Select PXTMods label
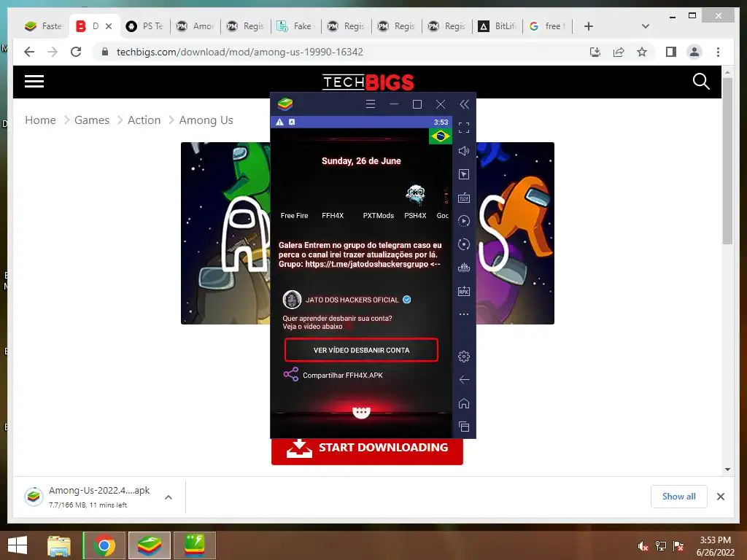The image size is (747, 560). (379, 216)
